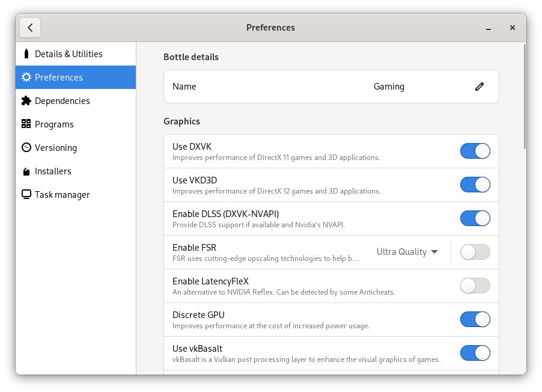Click the grid icon next to Programs

click(x=26, y=124)
